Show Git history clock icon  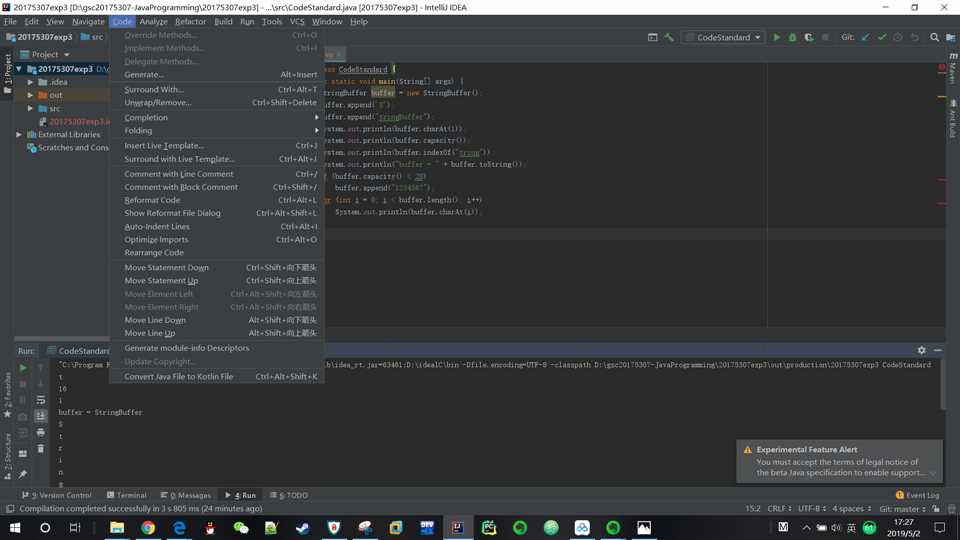(898, 37)
